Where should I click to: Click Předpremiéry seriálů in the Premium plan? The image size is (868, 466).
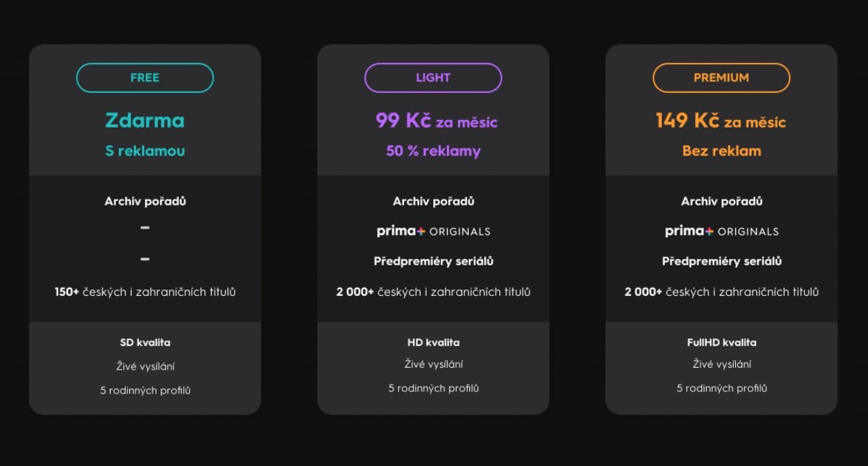pyautogui.click(x=722, y=261)
